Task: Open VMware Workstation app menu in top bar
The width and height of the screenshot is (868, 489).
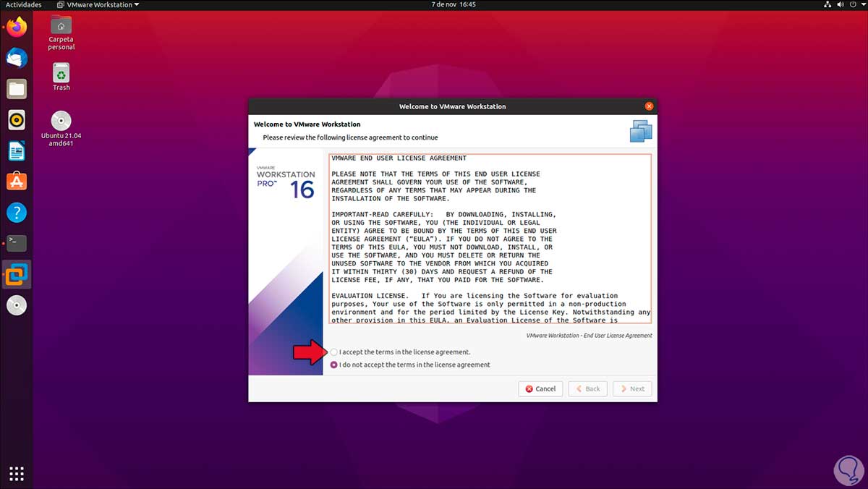Action: (x=98, y=4)
